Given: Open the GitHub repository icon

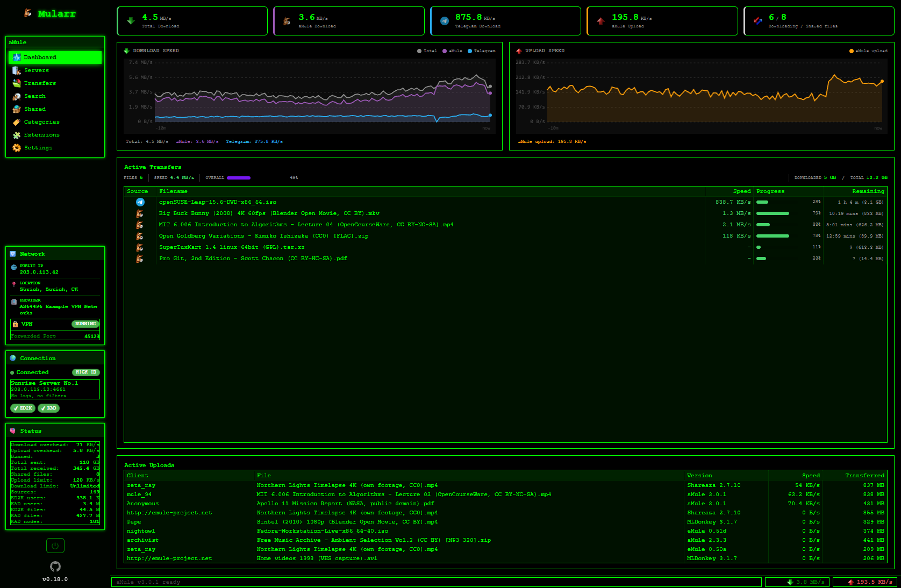Looking at the screenshot, I should pos(55,567).
